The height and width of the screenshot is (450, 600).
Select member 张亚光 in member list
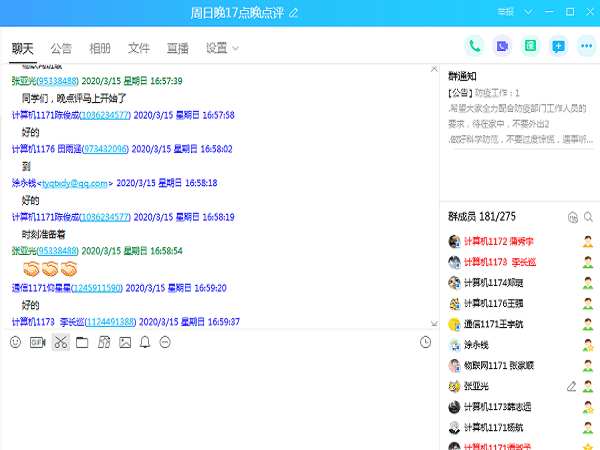click(x=520, y=386)
